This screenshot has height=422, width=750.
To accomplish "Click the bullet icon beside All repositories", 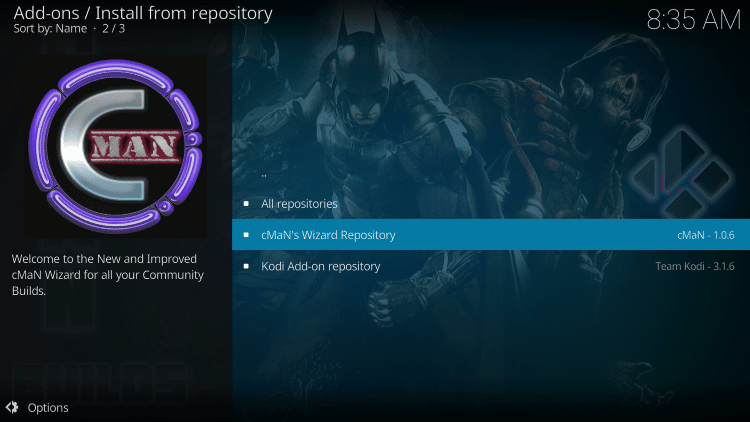I will [247, 204].
